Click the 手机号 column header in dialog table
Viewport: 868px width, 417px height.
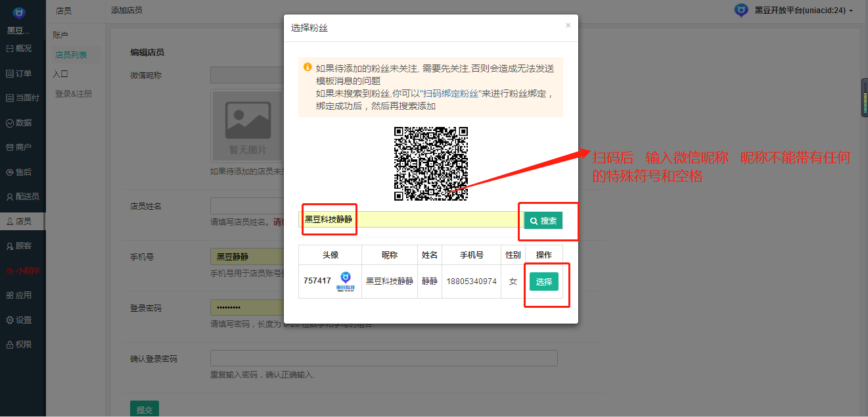click(x=471, y=255)
